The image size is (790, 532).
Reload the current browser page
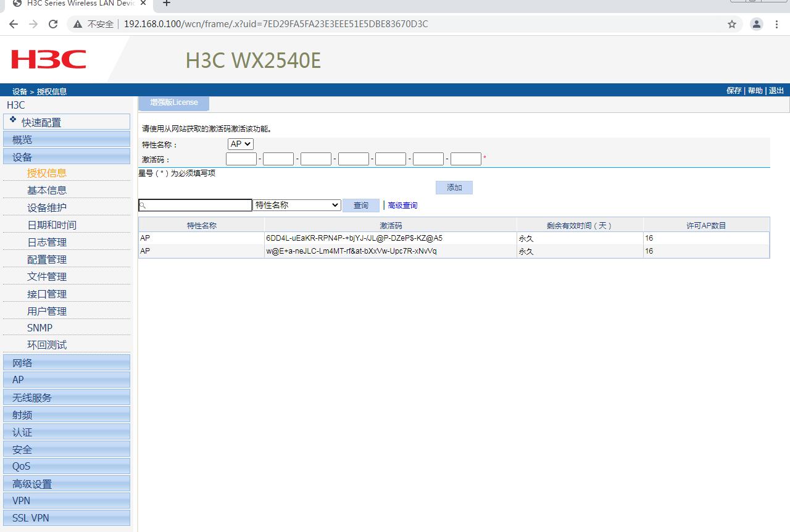point(53,24)
